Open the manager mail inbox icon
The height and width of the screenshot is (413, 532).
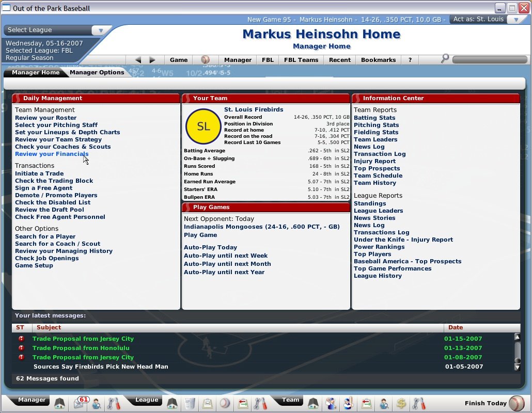tap(80, 403)
